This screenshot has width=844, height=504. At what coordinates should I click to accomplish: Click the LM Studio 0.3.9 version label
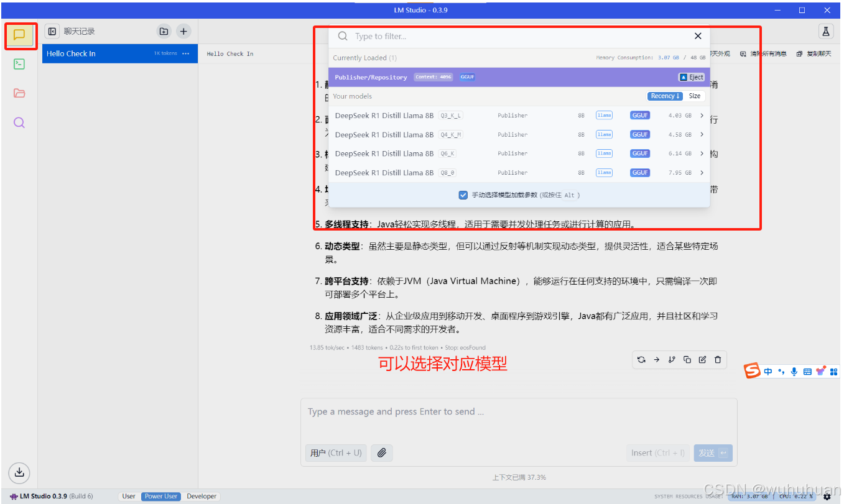52,497
